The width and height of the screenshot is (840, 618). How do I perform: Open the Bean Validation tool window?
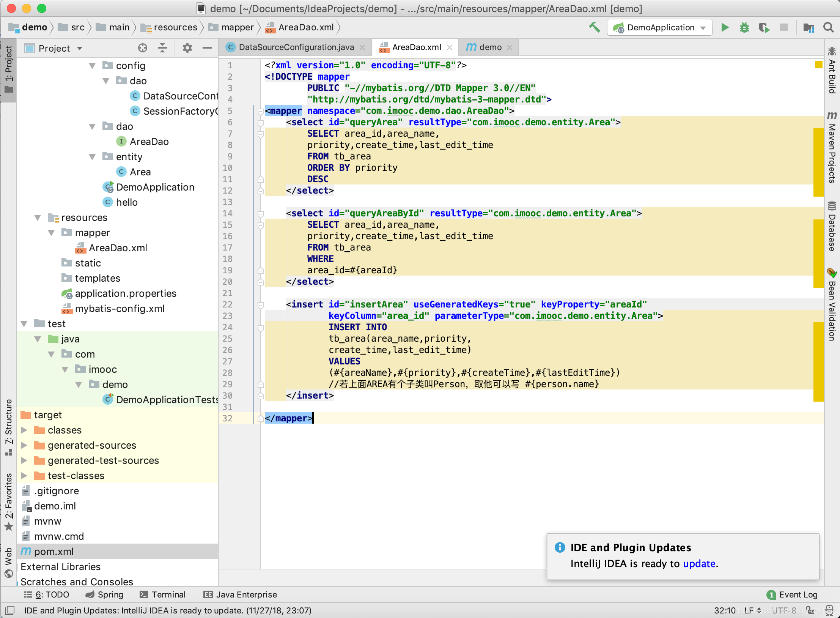click(832, 304)
